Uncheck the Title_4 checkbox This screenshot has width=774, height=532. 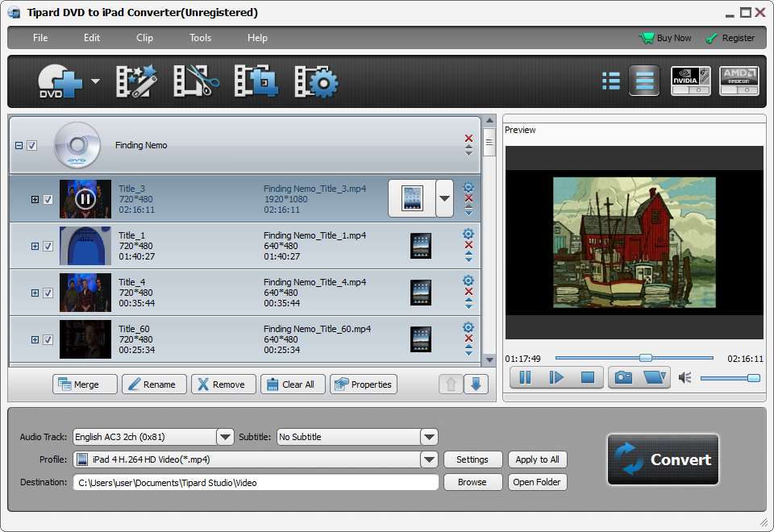coord(48,293)
